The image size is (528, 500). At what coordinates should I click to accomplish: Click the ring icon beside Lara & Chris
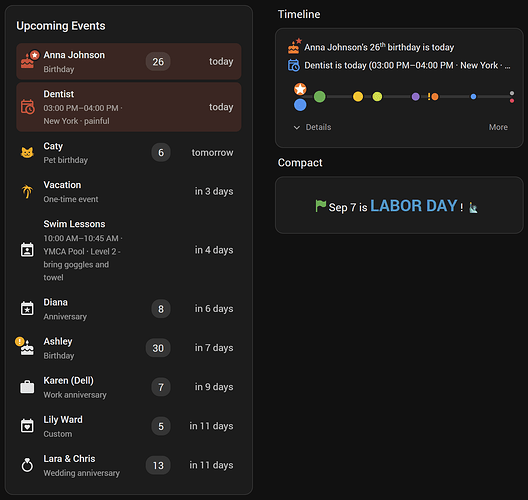click(27, 465)
